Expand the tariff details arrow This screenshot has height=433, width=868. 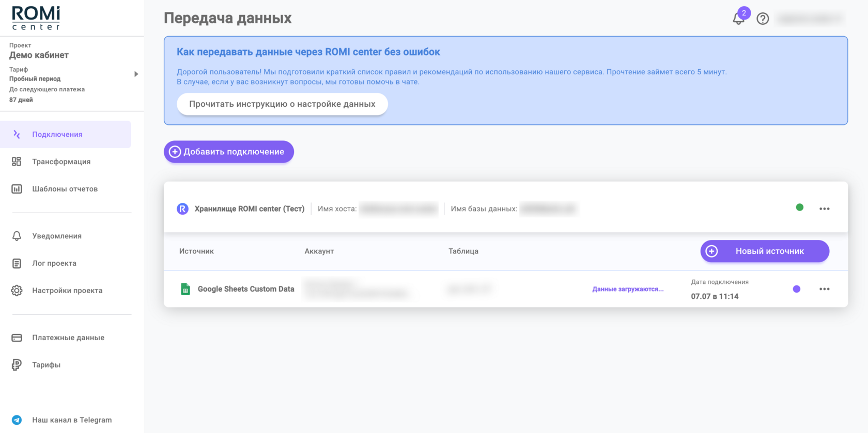coord(136,74)
